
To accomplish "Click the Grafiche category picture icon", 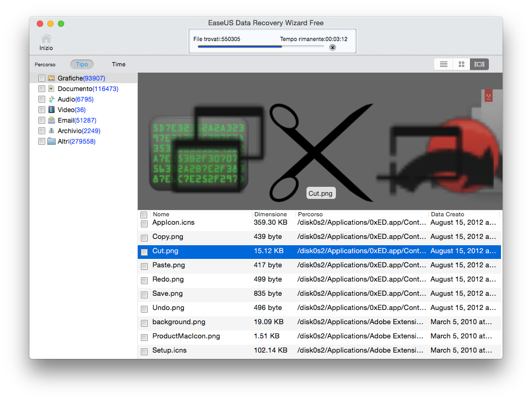I will [x=51, y=78].
